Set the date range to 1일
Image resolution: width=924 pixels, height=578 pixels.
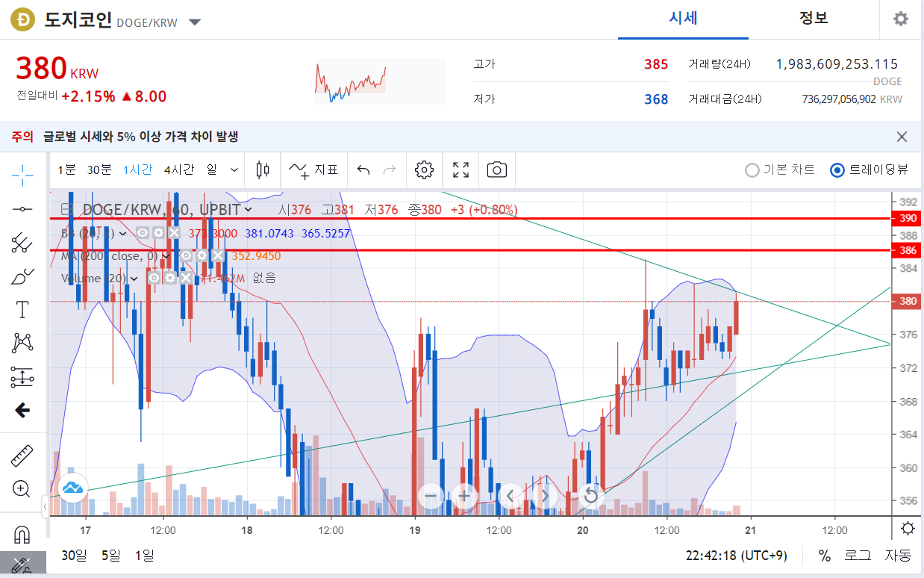click(x=144, y=556)
